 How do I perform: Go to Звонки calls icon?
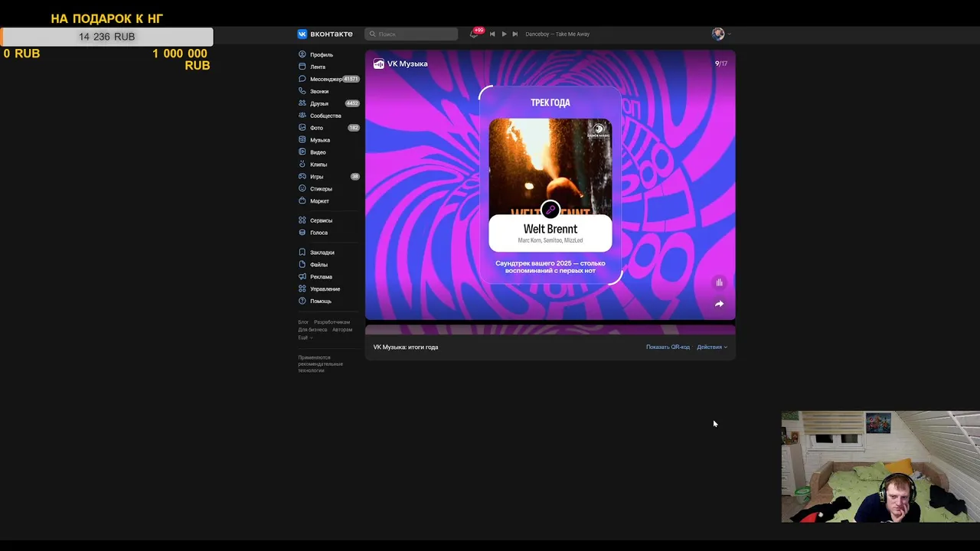(x=302, y=91)
